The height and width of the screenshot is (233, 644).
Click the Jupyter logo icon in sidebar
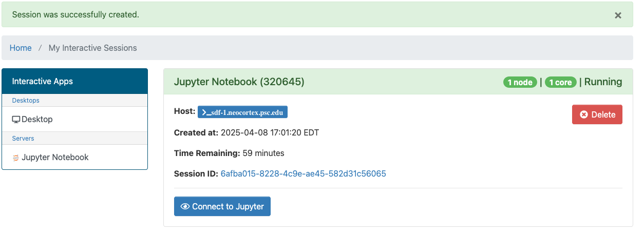click(16, 158)
